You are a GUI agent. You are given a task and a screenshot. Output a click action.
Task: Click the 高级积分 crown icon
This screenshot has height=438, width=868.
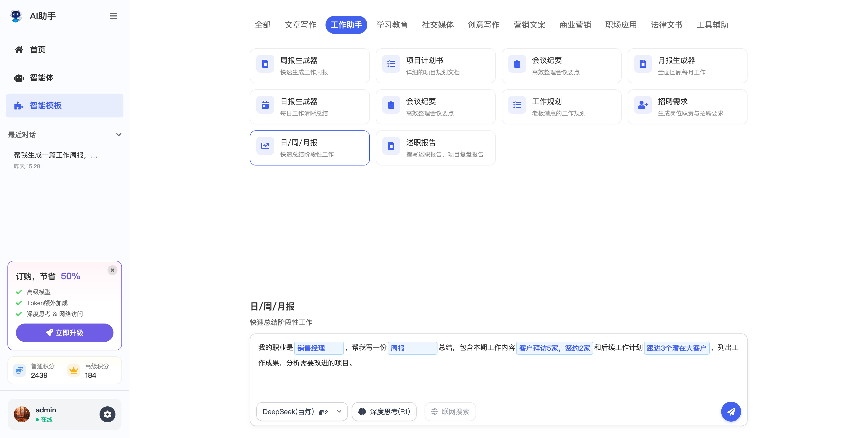coord(73,371)
